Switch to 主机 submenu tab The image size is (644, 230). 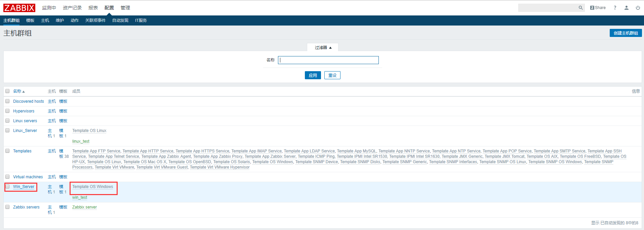tap(45, 20)
